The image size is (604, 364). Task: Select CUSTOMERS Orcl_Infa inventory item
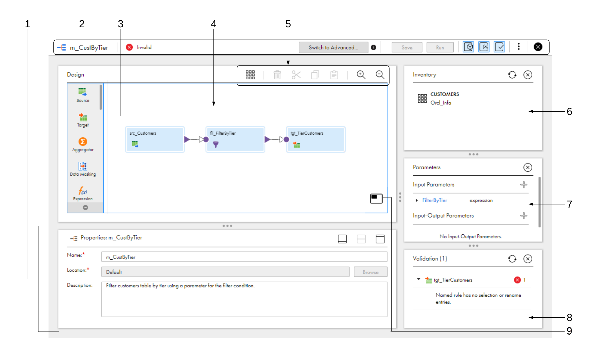tap(439, 98)
